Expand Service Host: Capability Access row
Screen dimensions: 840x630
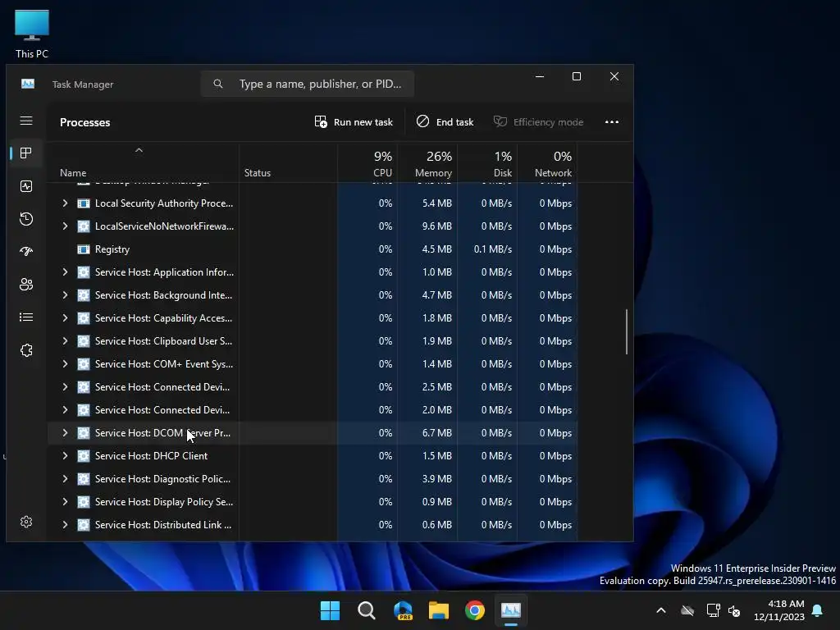[65, 318]
